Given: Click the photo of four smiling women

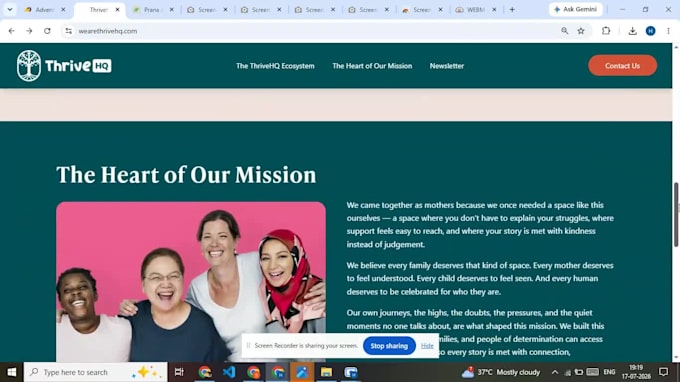Looking at the screenshot, I should [191, 282].
